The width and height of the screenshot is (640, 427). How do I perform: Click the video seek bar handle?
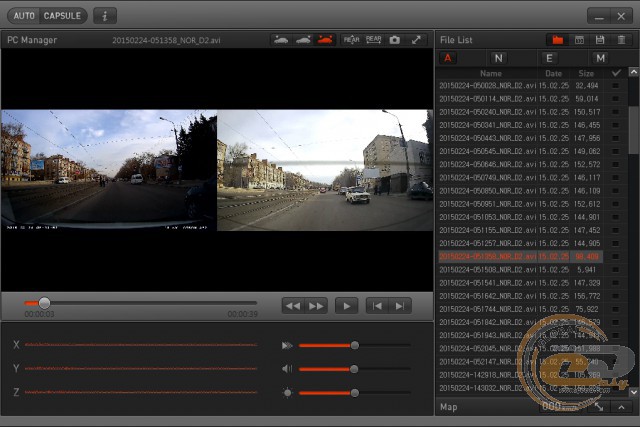44,303
